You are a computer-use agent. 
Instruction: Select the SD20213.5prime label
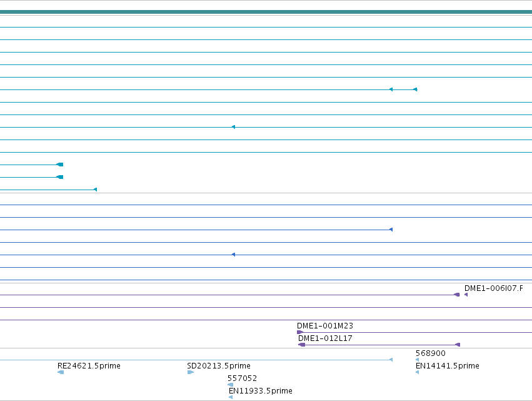click(219, 366)
